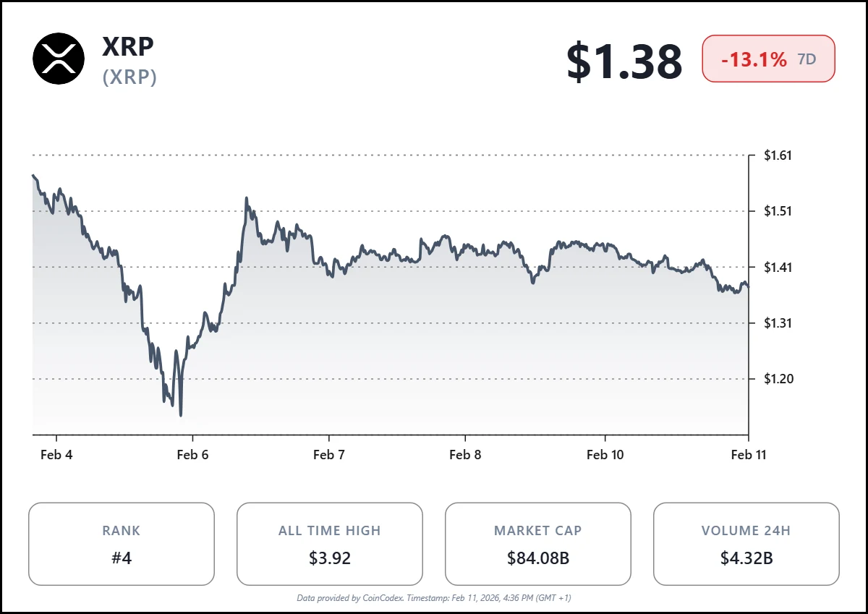The image size is (868, 614).
Task: Click the Feb 8 date label
Action: (465, 454)
